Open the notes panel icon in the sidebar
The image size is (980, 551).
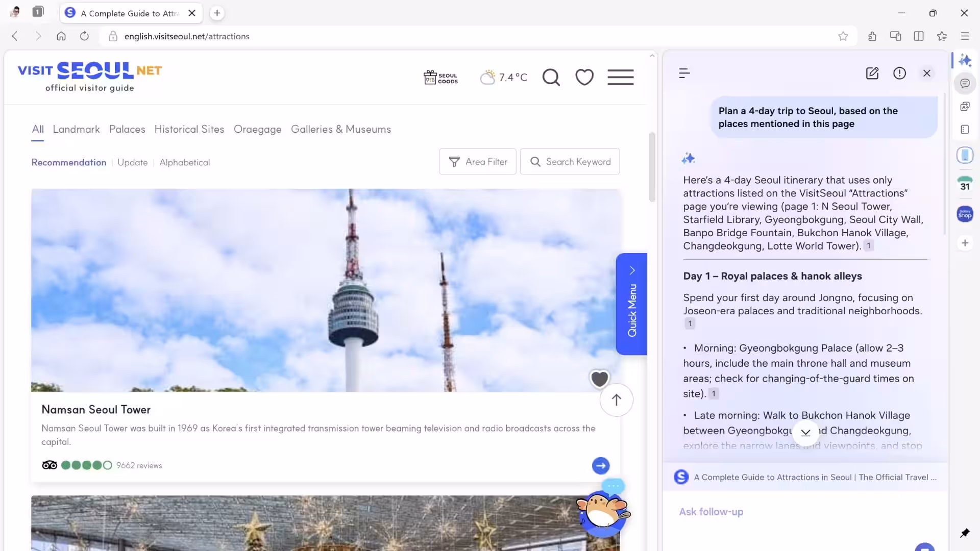click(x=965, y=129)
